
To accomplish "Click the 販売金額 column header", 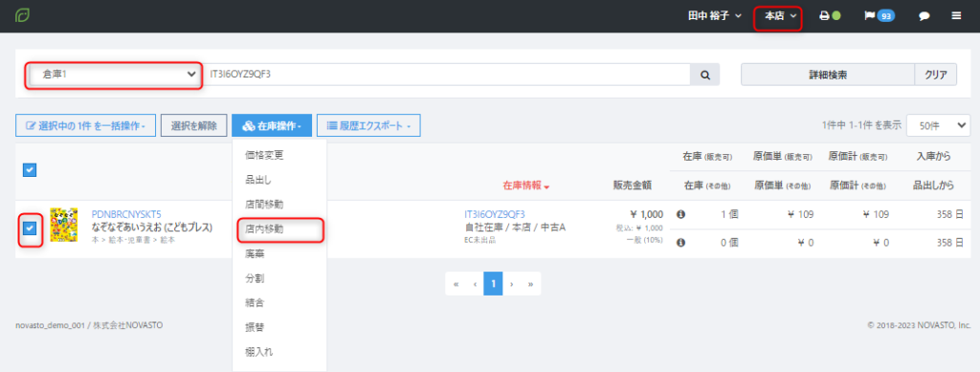I will [633, 185].
